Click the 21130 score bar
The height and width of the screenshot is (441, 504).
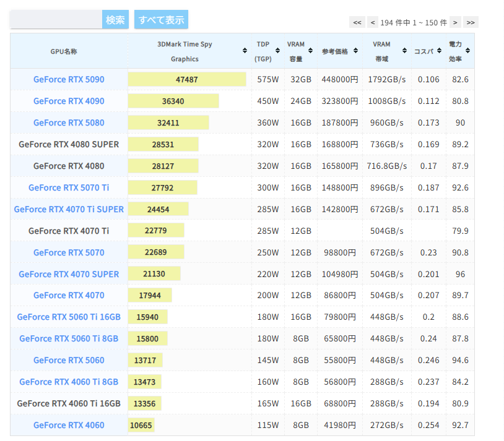(x=154, y=273)
